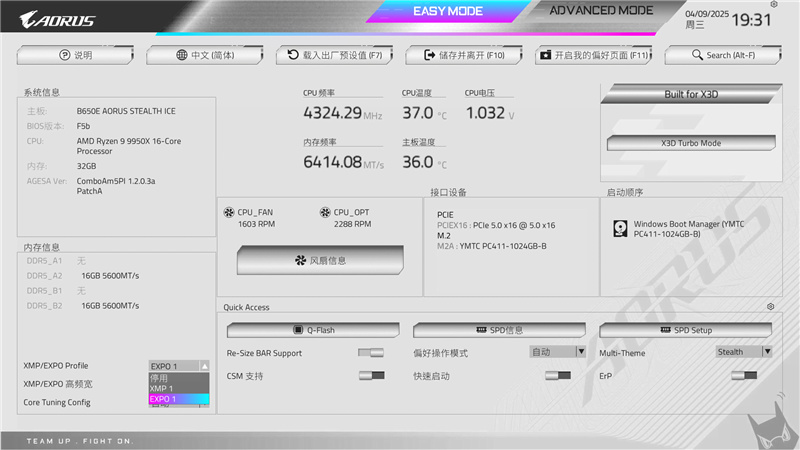This screenshot has height=450, width=800.
Task: Click DDR5_A2 16GB 5600MT/s row
Action: click(83, 276)
